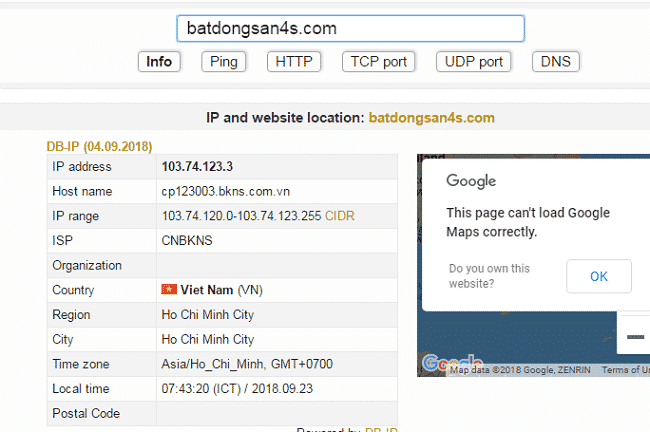This screenshot has height=432, width=650.
Task: Open the DB-IP (04.09.2018) link
Action: tap(99, 146)
